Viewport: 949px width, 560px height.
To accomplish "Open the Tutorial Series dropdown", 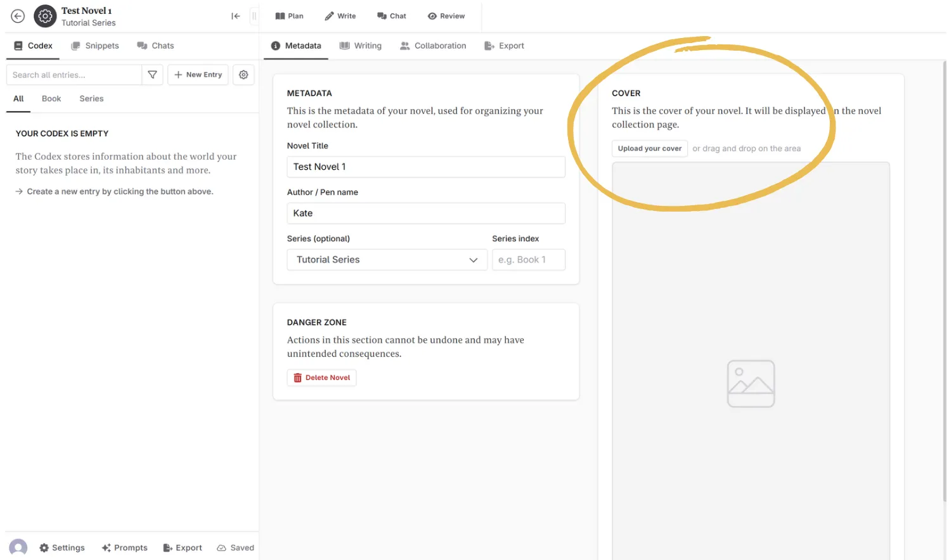I will [x=387, y=259].
